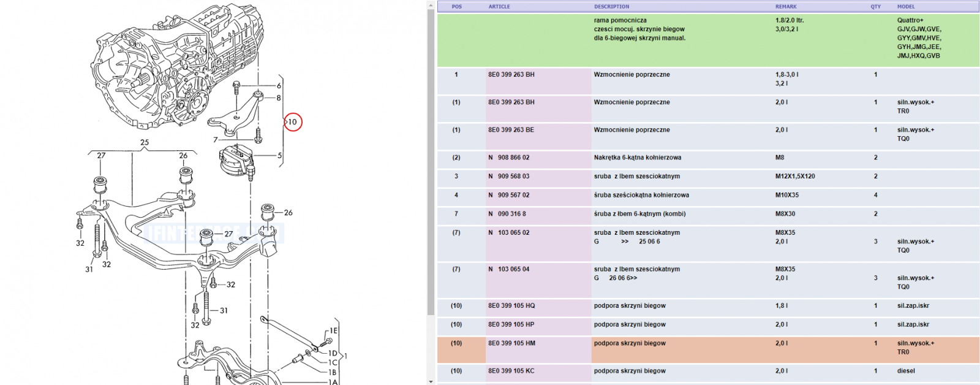Click the DESCRIPTION column header
The height and width of the screenshot is (385, 980).
point(611,7)
